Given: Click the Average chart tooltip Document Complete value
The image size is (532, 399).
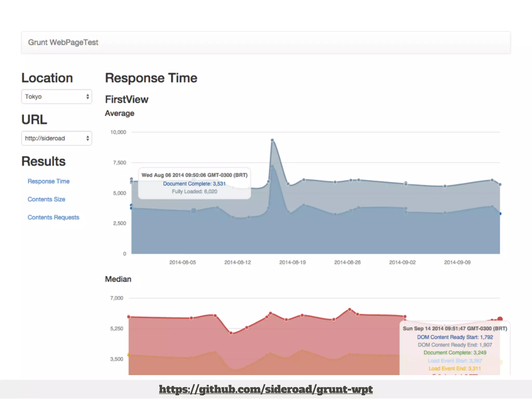Looking at the screenshot, I should point(194,184).
